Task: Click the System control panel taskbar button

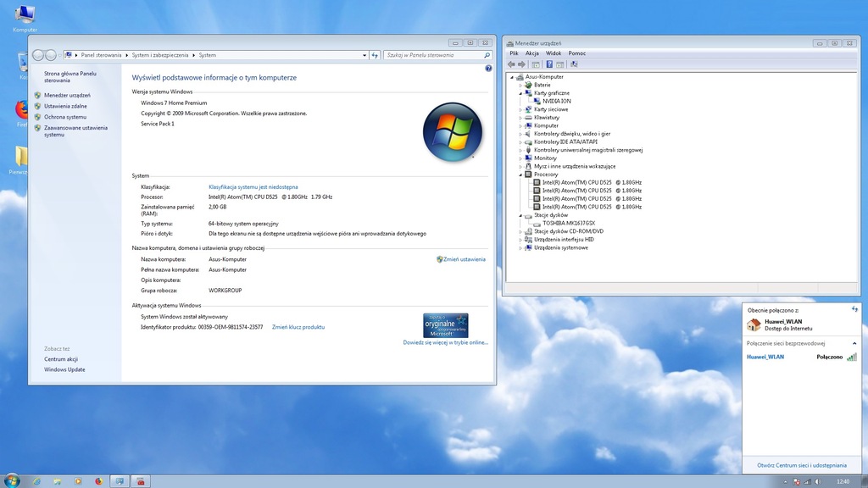Action: (120, 481)
